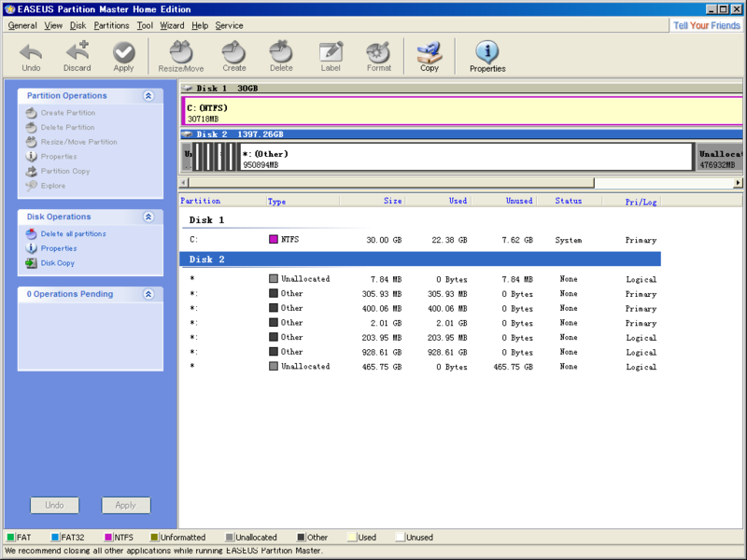This screenshot has height=560, width=747.
Task: Select the C: NTFS row in list
Action: pos(420,240)
